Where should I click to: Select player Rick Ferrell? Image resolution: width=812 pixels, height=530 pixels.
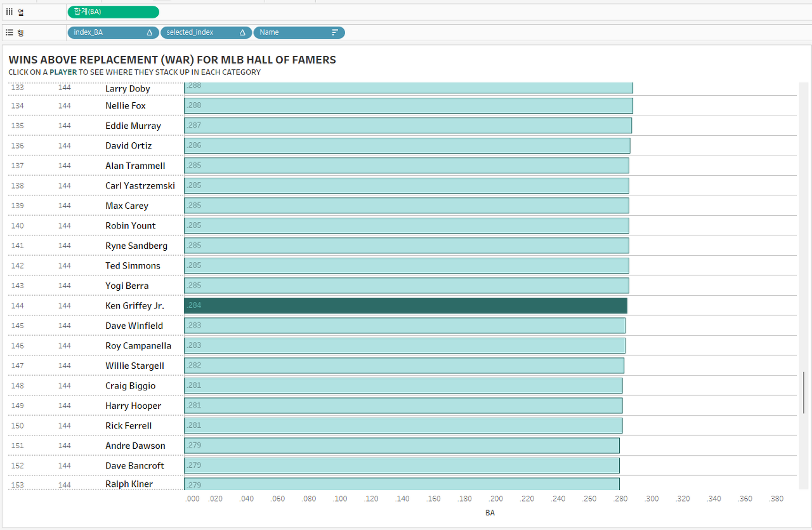[129, 426]
